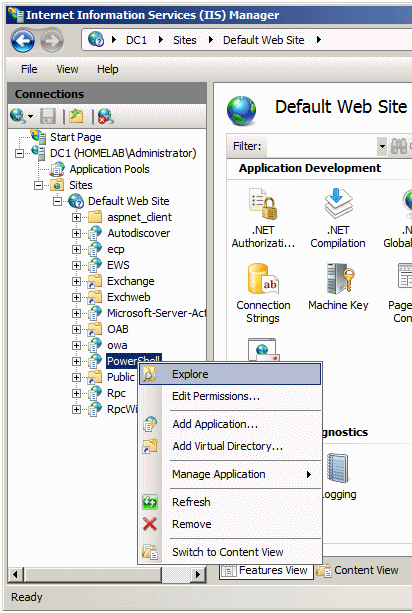The height and width of the screenshot is (613, 412).
Task: Click the Back navigation arrow
Action: [23, 40]
